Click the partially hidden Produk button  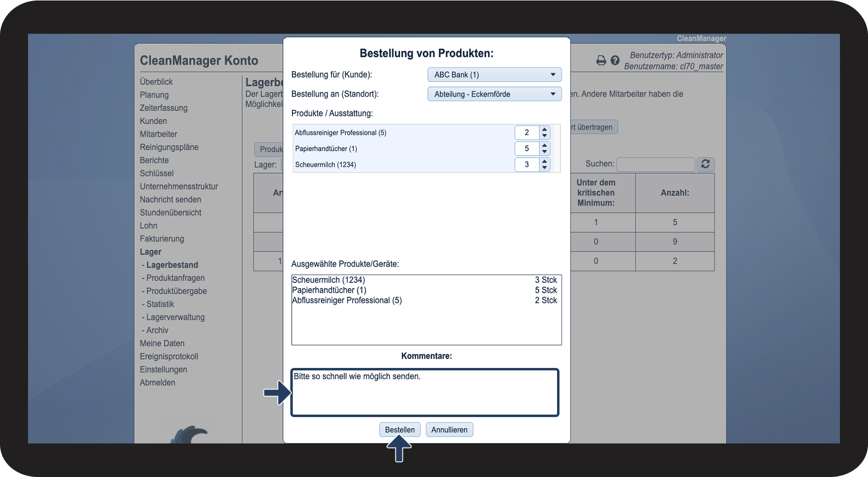point(270,149)
